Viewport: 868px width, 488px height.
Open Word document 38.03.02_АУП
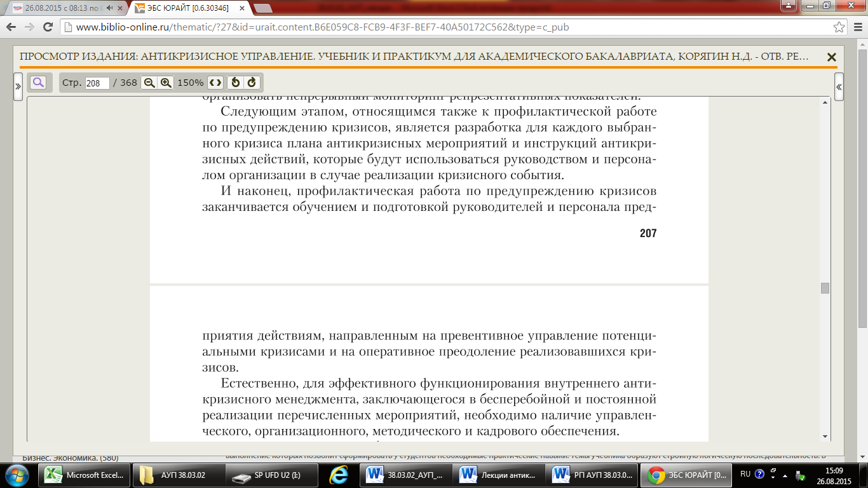click(405, 475)
